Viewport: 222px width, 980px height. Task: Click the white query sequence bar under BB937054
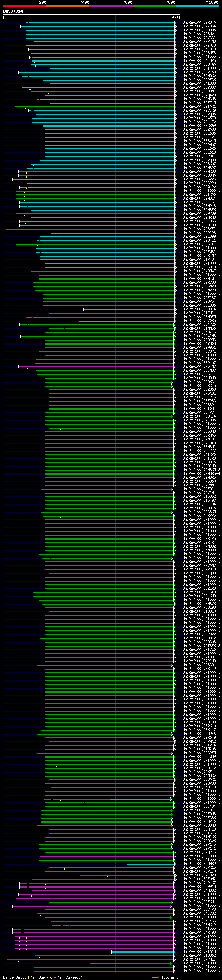point(92,15)
